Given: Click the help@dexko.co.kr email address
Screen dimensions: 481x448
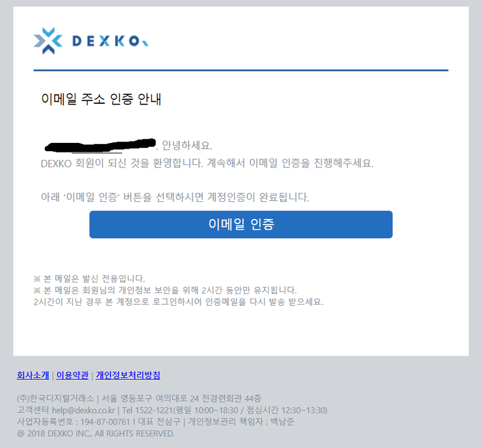Looking at the screenshot, I should tap(83, 410).
